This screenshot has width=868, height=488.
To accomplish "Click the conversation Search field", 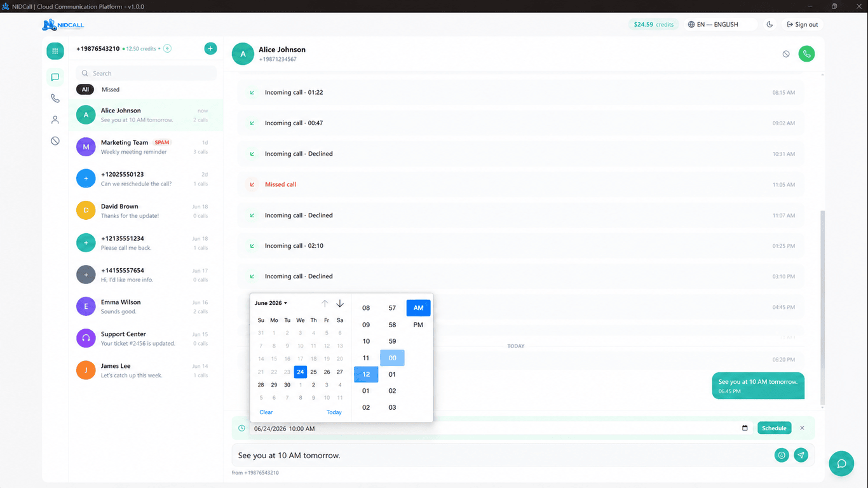I will [x=146, y=73].
